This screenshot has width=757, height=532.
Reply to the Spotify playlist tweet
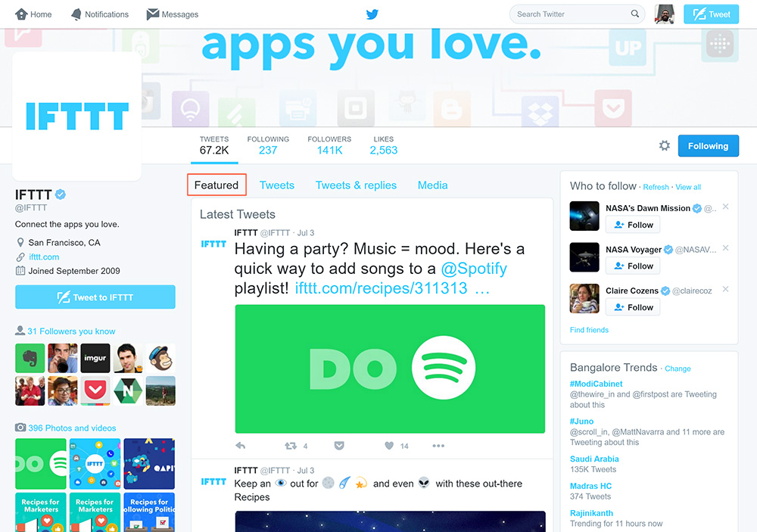click(x=241, y=446)
